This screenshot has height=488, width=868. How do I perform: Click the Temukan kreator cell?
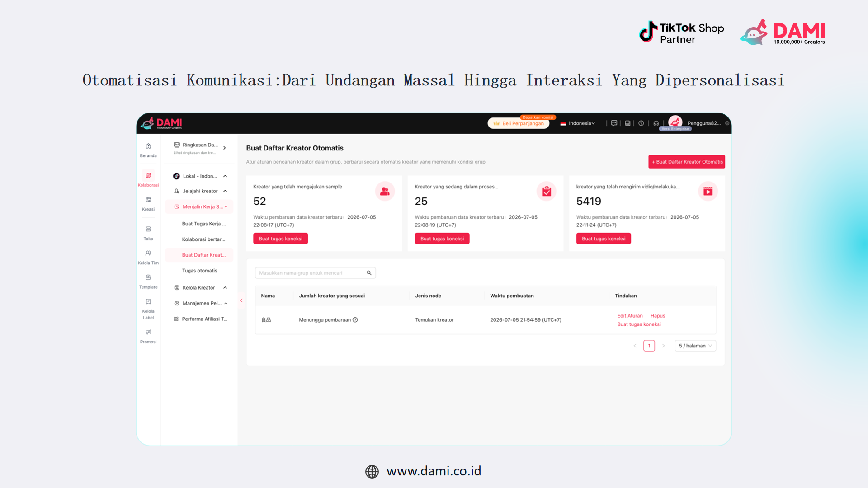[434, 320]
